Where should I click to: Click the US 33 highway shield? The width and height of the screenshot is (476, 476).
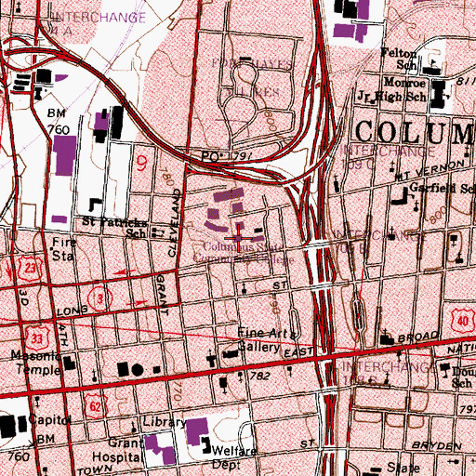click(37, 338)
